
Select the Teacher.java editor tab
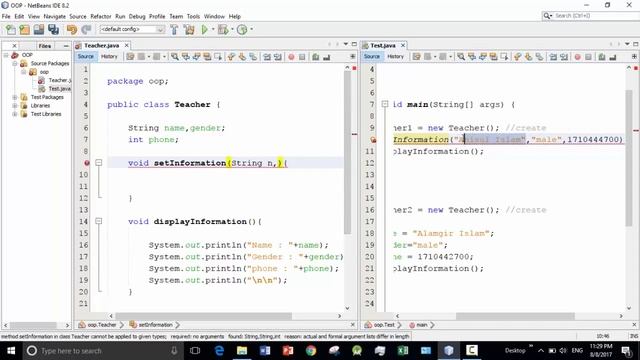(x=102, y=45)
